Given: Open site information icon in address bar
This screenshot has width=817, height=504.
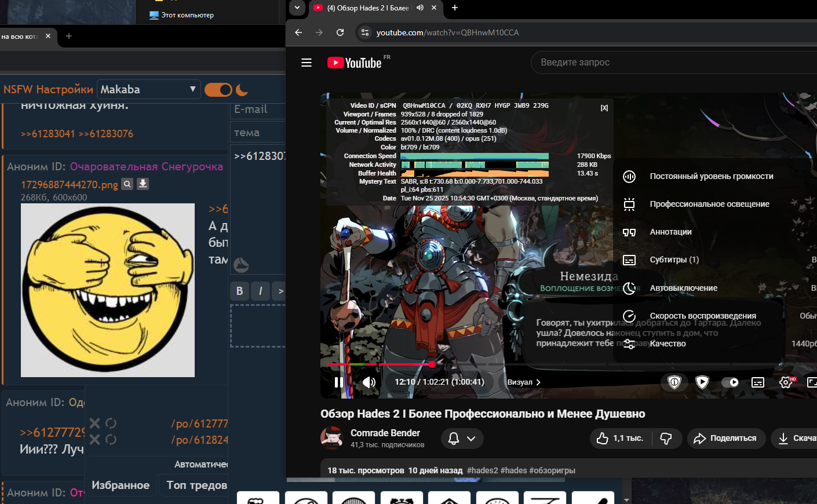Looking at the screenshot, I should click(x=365, y=32).
